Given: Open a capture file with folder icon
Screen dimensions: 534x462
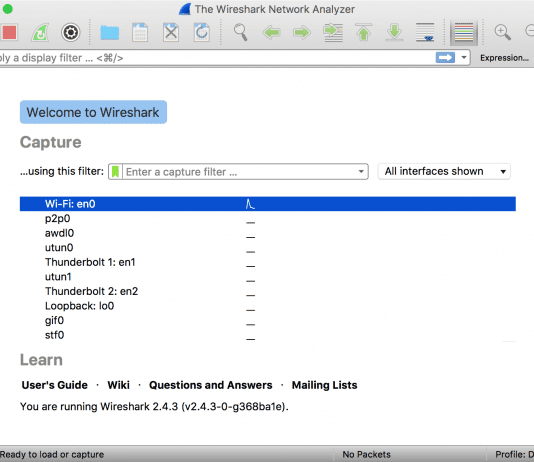Looking at the screenshot, I should 110,33.
